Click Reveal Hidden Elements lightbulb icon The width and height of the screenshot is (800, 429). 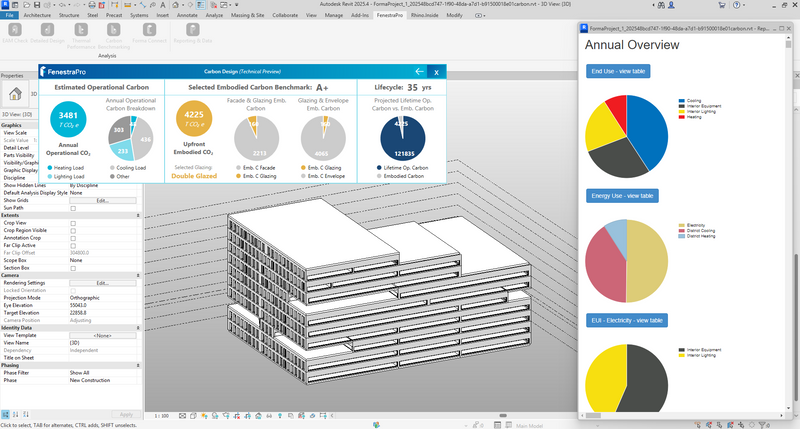(x=280, y=416)
